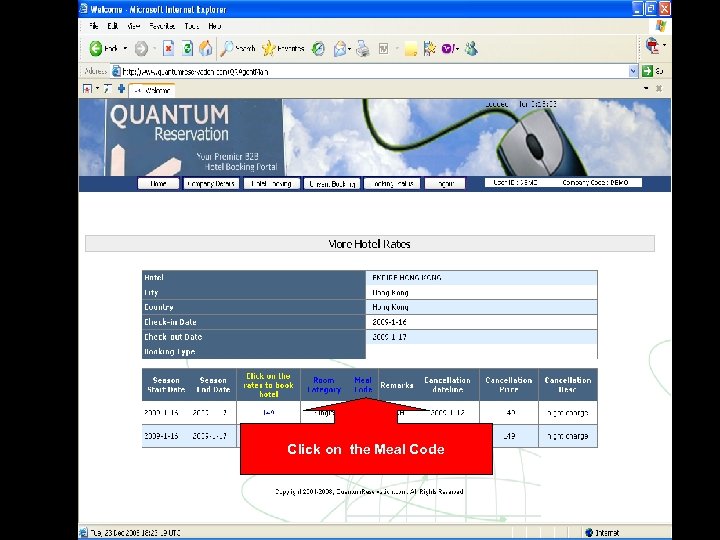Click the yellow note toolbar icon
720x540 pixels.
tap(411, 49)
